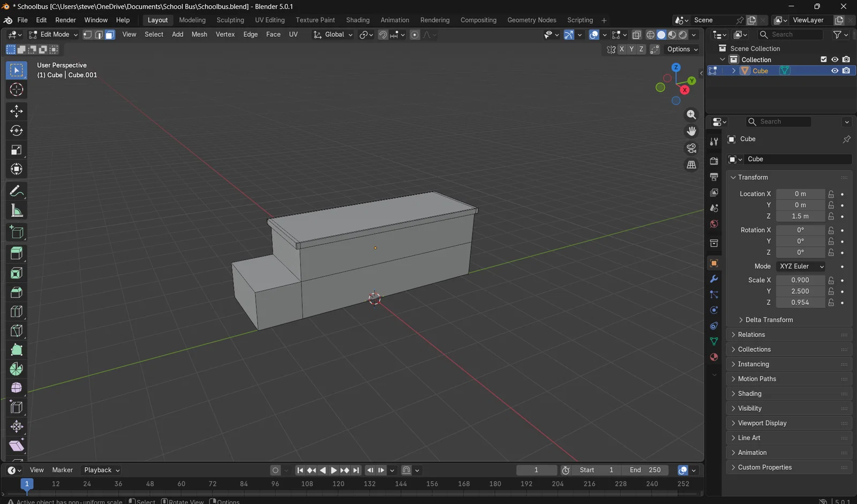This screenshot has height=504, width=857.
Task: Open the Mesh menu
Action: [199, 34]
